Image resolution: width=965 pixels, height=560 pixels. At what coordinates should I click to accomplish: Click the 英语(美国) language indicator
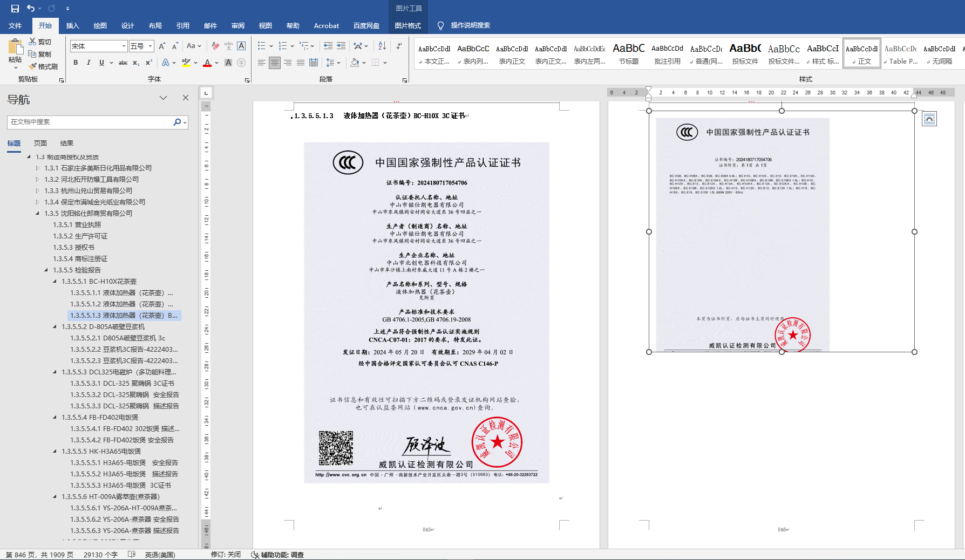(160, 555)
